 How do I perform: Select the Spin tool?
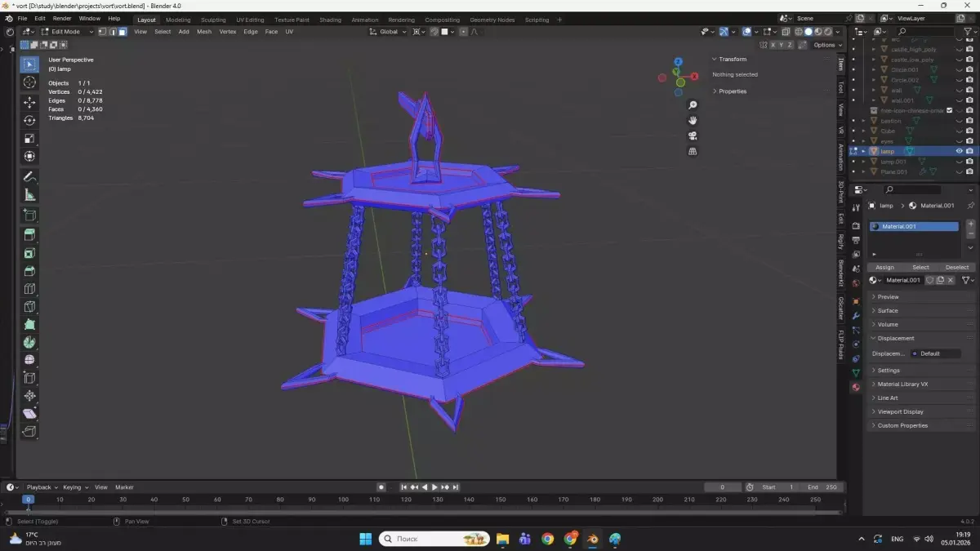point(29,343)
